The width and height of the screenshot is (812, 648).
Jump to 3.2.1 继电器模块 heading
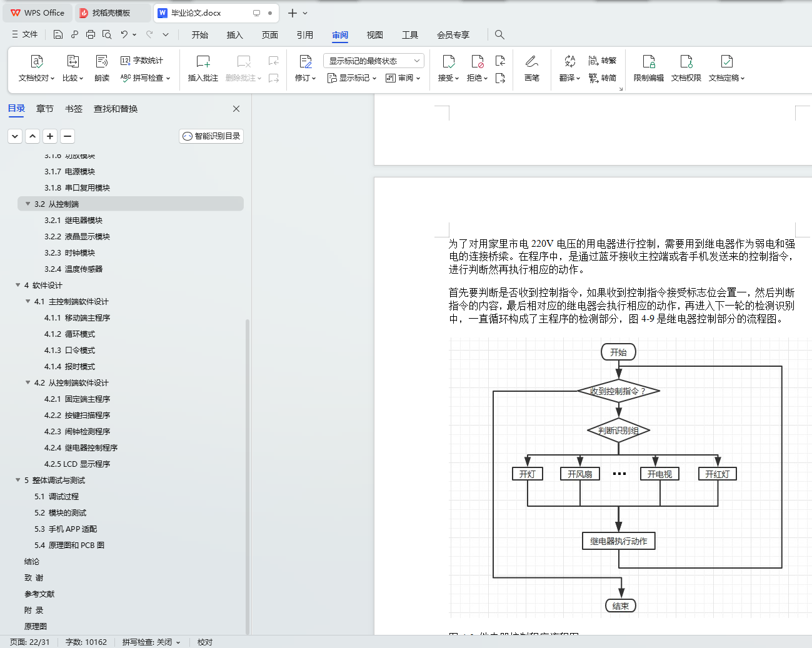[73, 220]
